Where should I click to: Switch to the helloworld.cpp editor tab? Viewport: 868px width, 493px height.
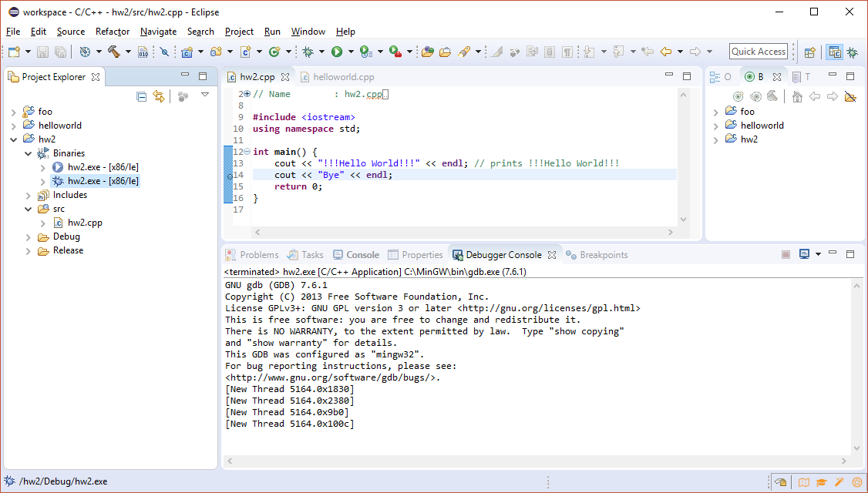pos(343,77)
